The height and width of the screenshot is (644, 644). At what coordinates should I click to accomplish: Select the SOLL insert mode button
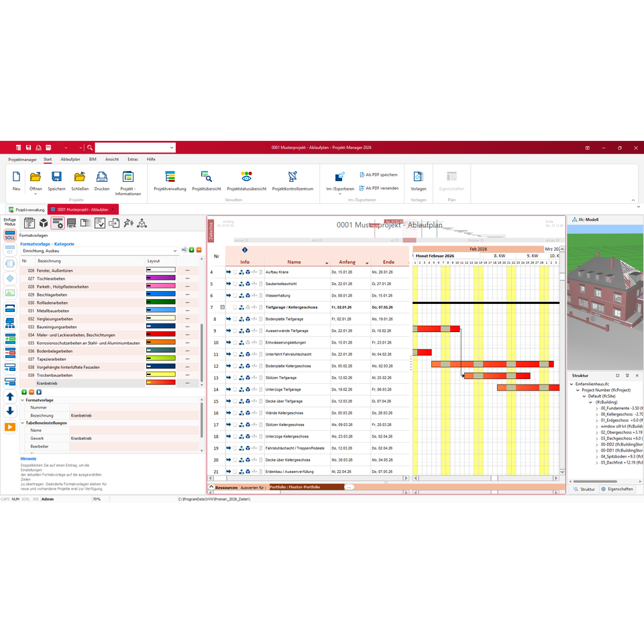10,235
